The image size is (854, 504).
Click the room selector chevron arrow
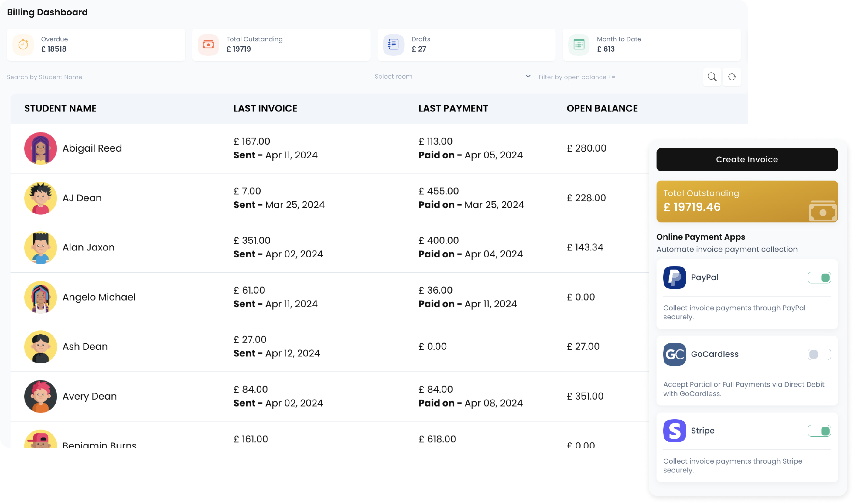tap(527, 76)
